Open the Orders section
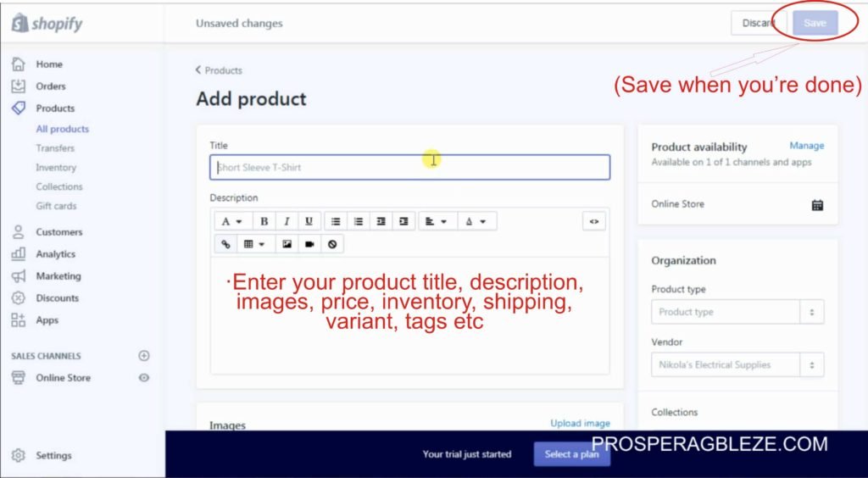The height and width of the screenshot is (478, 868). click(50, 86)
